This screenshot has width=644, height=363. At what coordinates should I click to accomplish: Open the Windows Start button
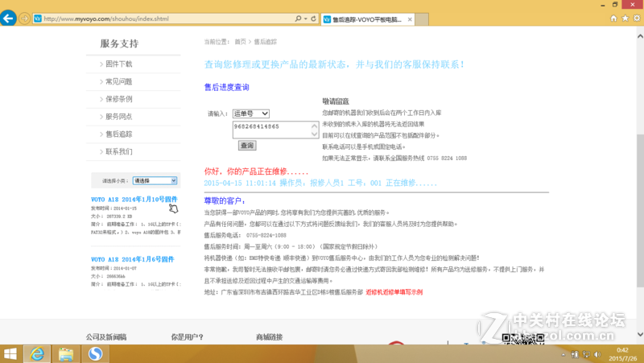(x=10, y=354)
